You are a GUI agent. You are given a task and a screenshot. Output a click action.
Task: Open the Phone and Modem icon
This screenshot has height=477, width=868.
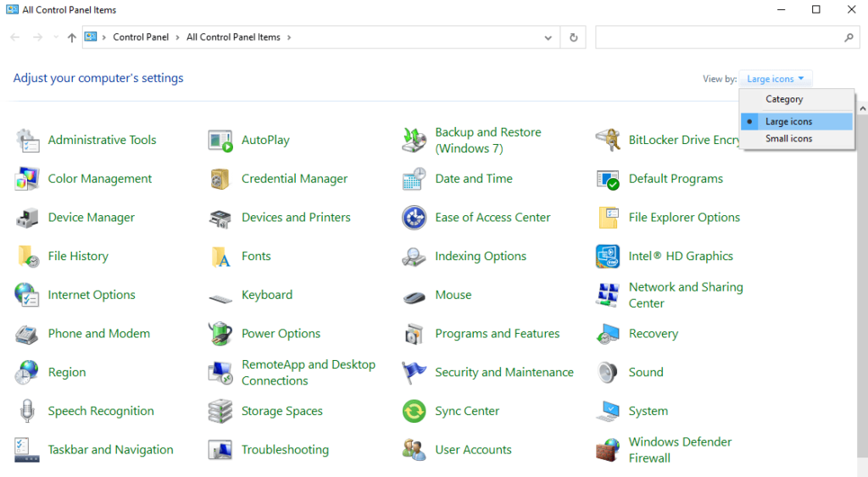27,334
